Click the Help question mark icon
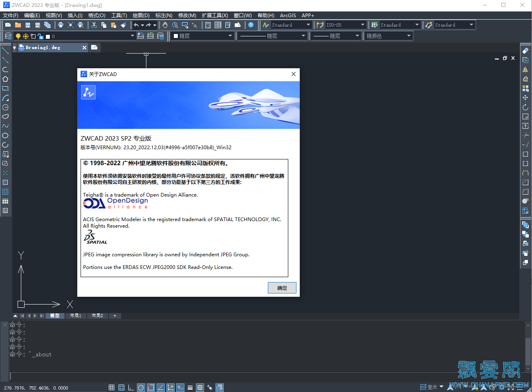532x392 pixels. pos(251,25)
